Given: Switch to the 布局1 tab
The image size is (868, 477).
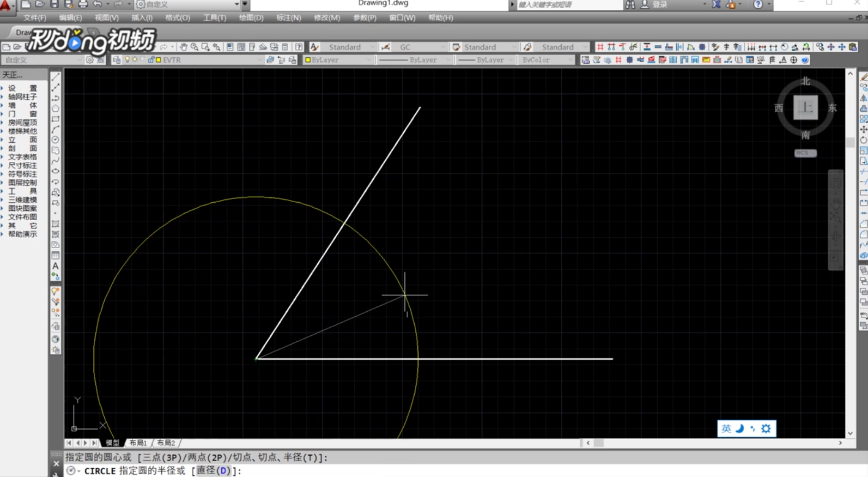Looking at the screenshot, I should click(x=138, y=443).
